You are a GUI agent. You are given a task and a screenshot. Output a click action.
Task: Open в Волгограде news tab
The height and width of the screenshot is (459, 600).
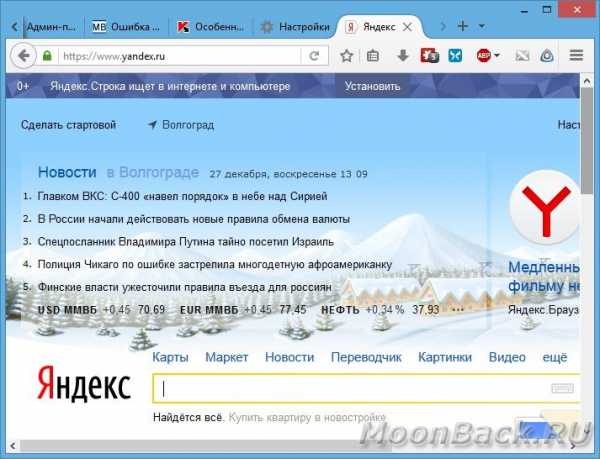(153, 173)
